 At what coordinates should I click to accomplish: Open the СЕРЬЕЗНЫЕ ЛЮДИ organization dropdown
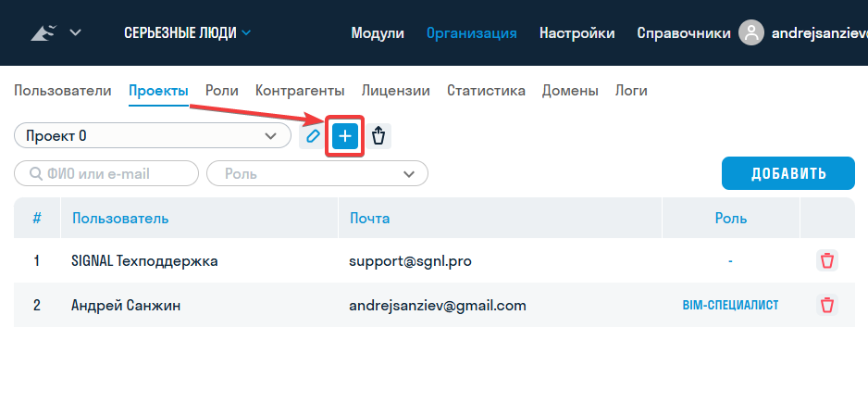tap(187, 33)
